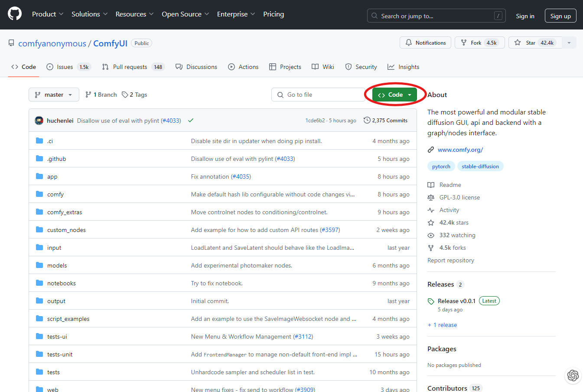Click the Notifications button
Screen dimensions: 583x392
tap(425, 42)
